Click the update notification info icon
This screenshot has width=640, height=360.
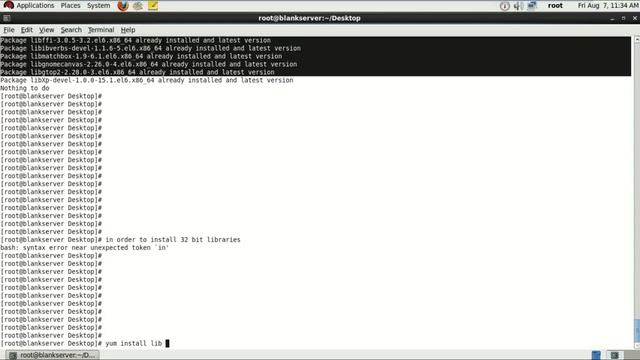504,6
